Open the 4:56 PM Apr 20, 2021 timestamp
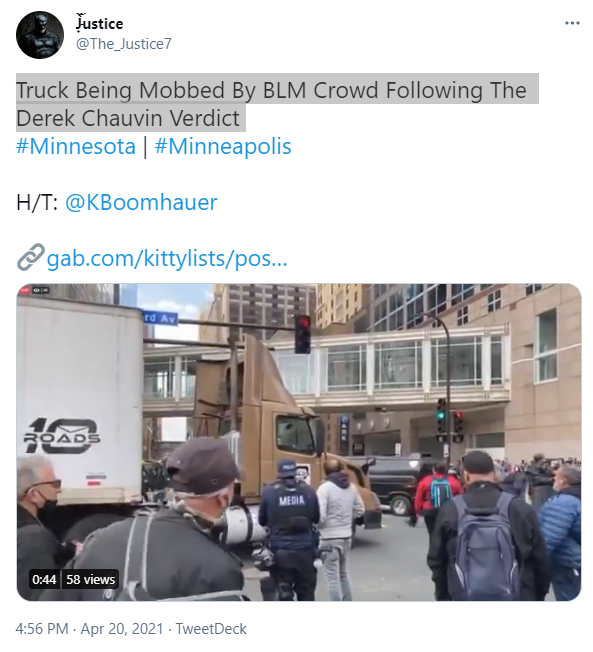Image resolution: width=593 pixels, height=652 pixels. coord(89,628)
